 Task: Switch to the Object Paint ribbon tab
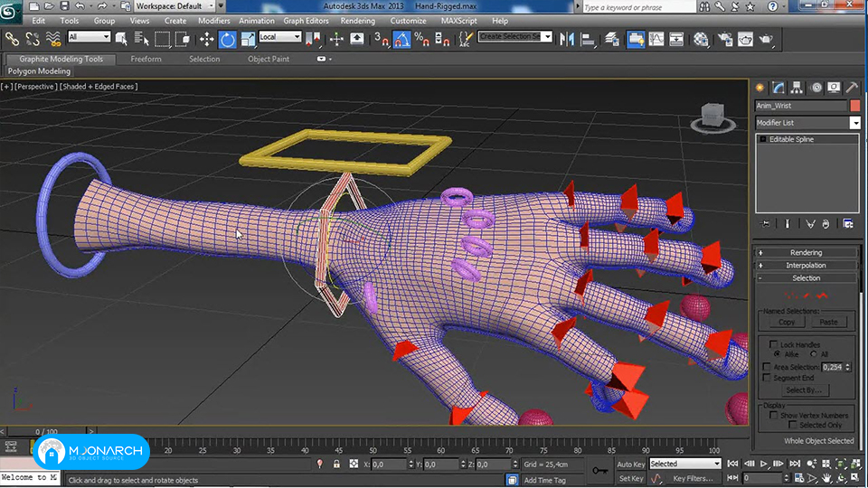click(x=269, y=59)
